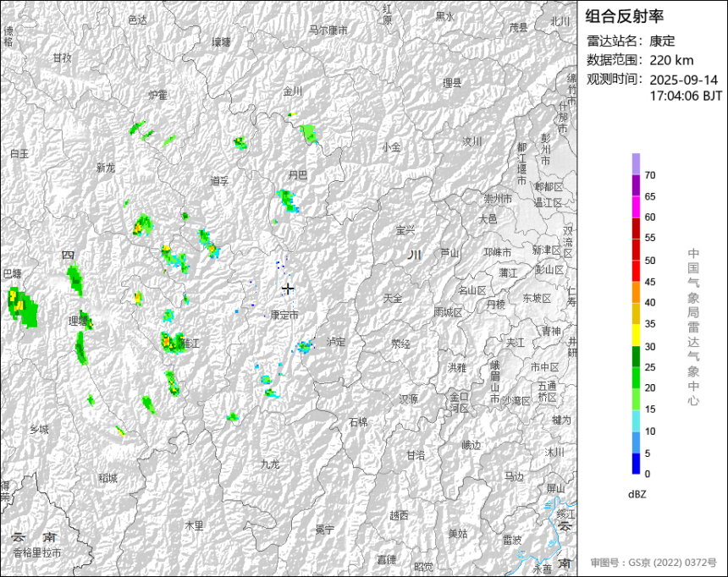This screenshot has width=728, height=577.
Task: Click the legend value label 70
Action: pos(650,175)
